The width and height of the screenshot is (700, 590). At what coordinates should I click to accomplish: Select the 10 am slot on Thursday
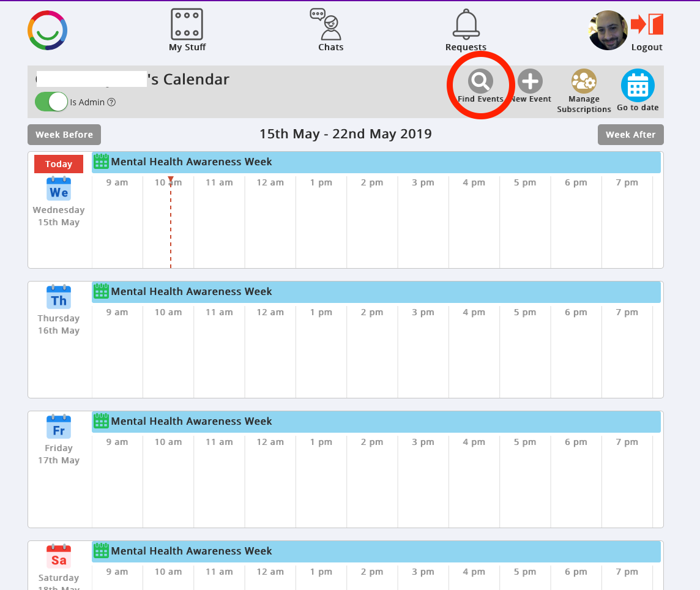click(168, 351)
